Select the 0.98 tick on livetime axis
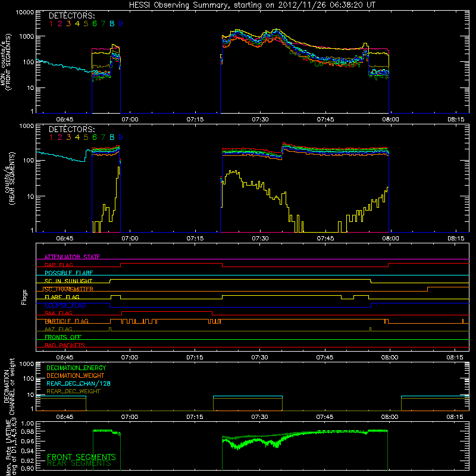 [x=28, y=432]
